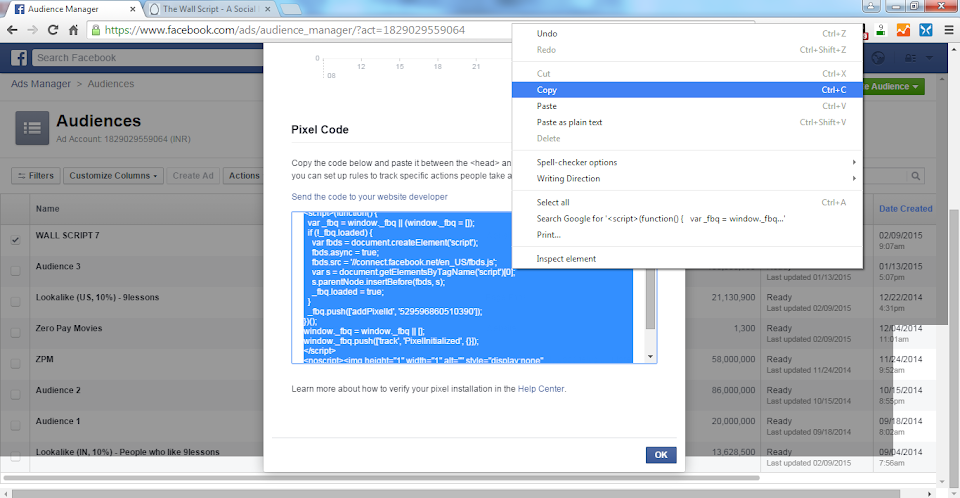Click the Create Ad button

click(193, 176)
